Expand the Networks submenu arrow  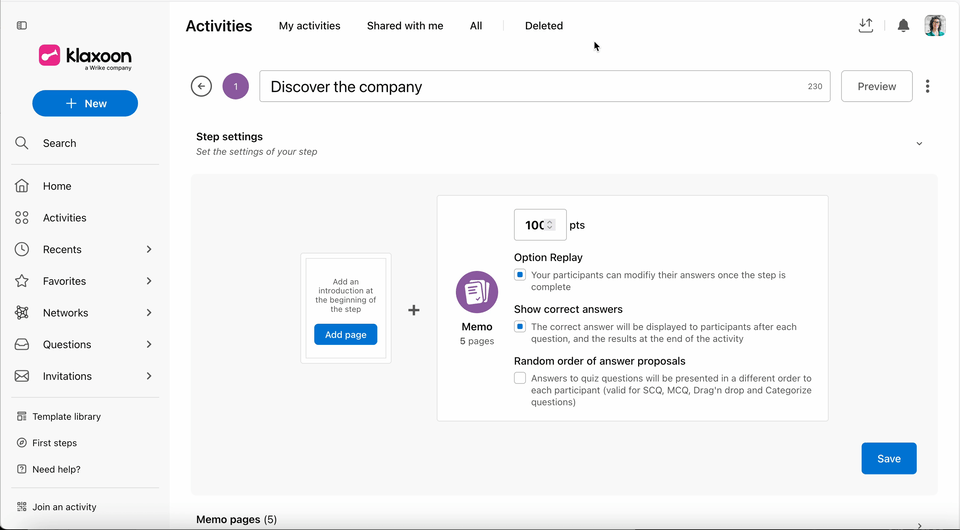[x=149, y=313]
